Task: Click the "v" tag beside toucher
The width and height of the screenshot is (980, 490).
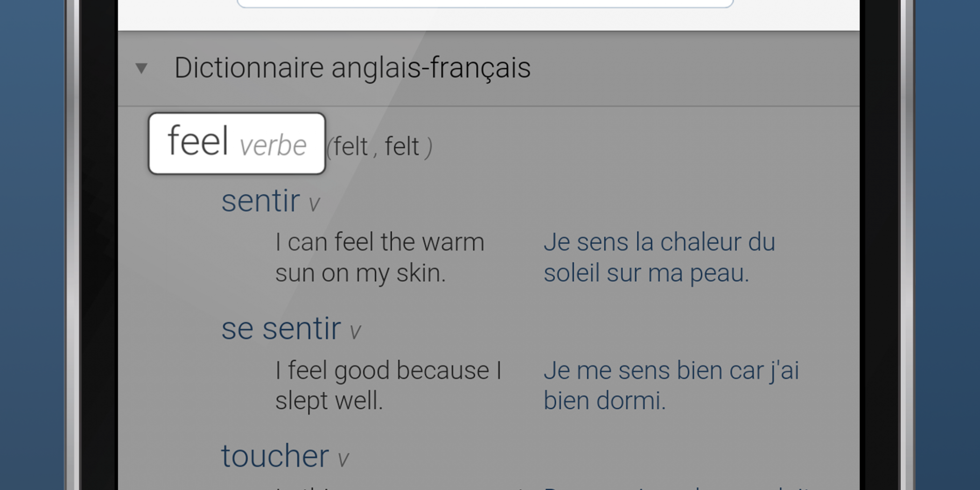Action: coord(343,459)
